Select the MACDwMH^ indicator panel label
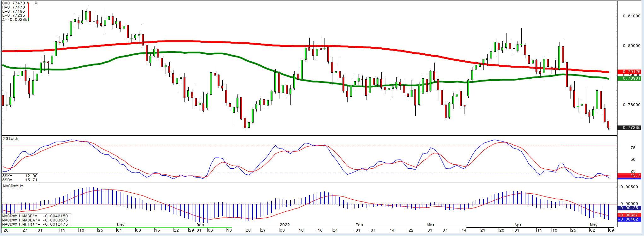644x236 pixels. 13,186
